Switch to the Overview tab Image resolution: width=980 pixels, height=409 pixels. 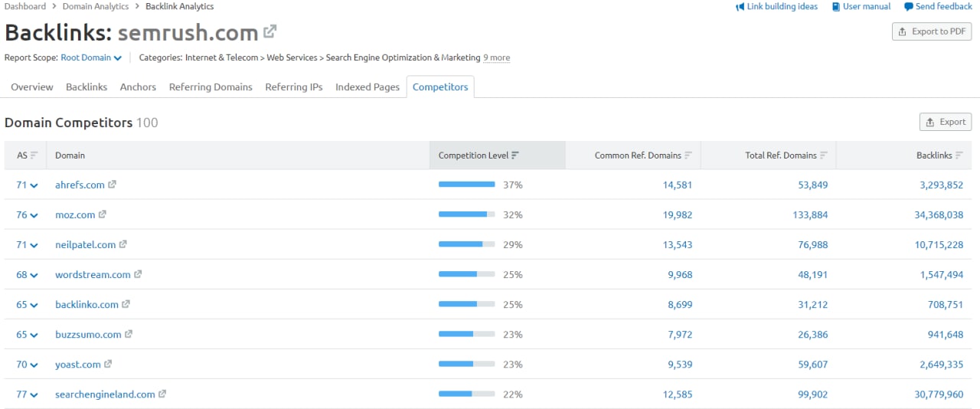point(32,87)
